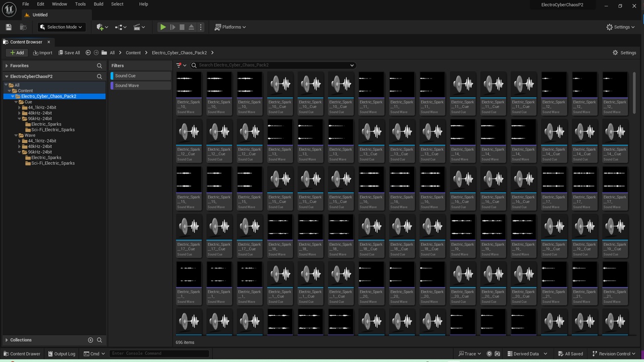Viewport: 644px width, 362px height.
Task: Open the Output Log
Action: [61, 353]
